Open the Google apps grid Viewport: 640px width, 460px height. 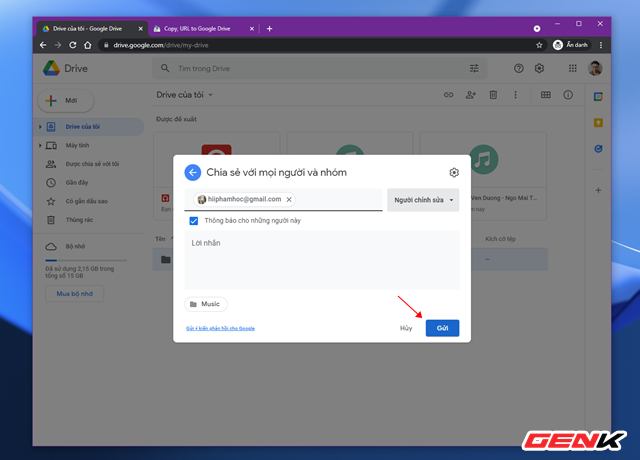click(x=573, y=69)
